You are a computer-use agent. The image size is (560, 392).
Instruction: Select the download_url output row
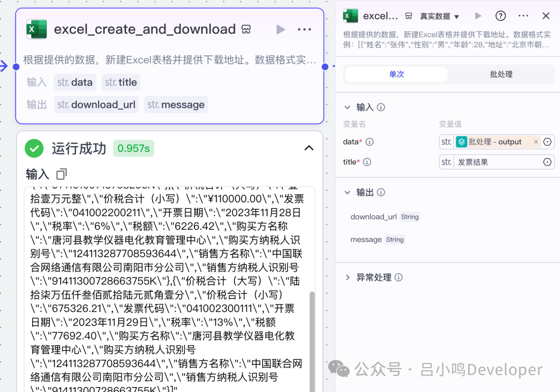[385, 217]
